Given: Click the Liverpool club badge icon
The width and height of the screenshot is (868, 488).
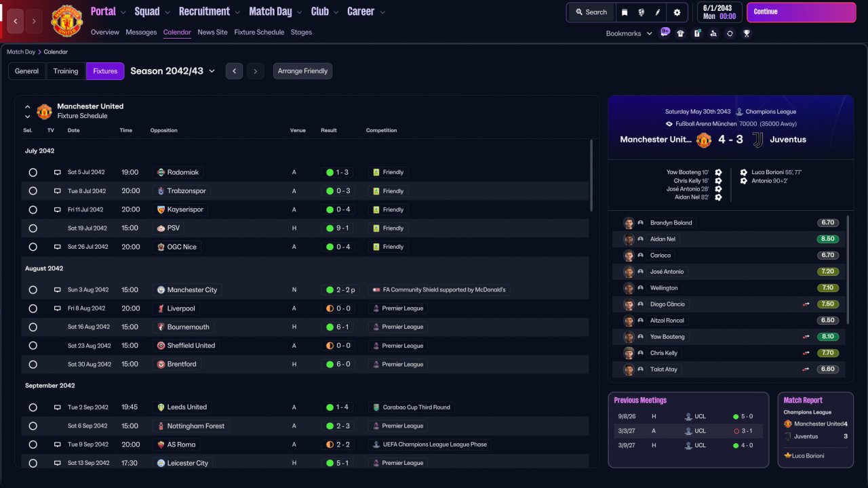Looking at the screenshot, I should [x=161, y=308].
